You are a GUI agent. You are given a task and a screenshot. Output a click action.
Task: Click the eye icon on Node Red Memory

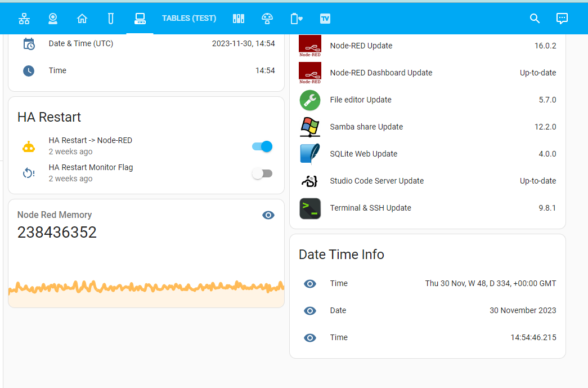coord(268,215)
